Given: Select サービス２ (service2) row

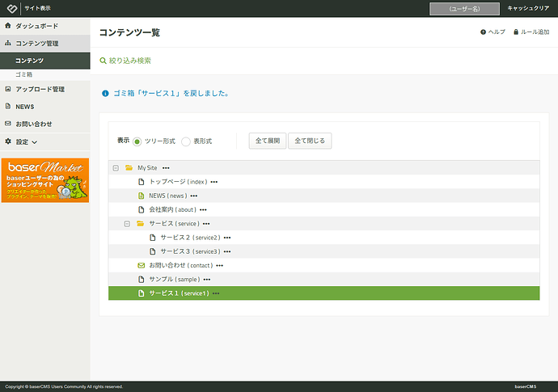Looking at the screenshot, I should pyautogui.click(x=323, y=238).
